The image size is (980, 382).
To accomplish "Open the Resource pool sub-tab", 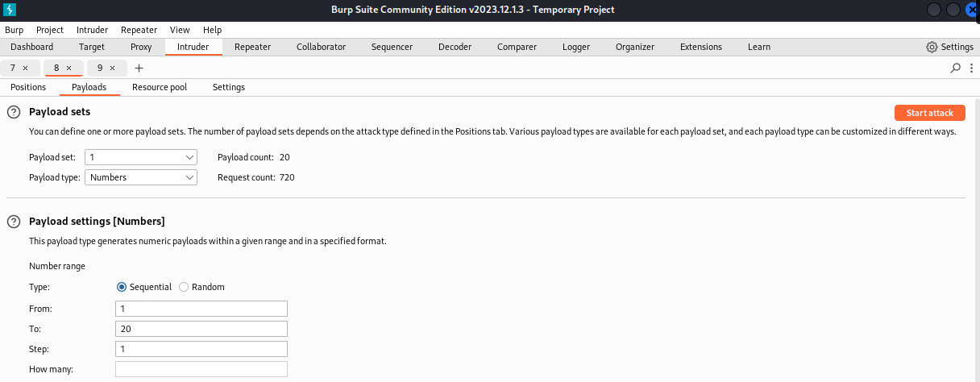I will [160, 87].
